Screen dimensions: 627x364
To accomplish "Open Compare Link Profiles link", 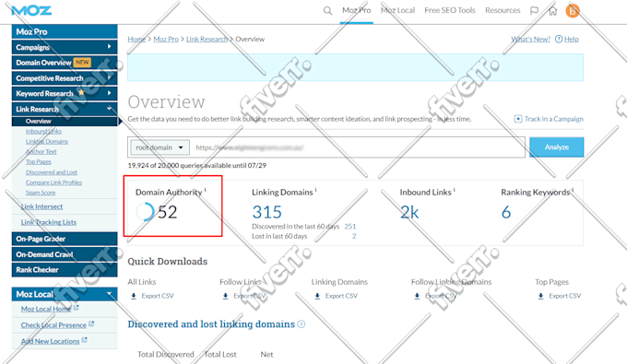I will [x=54, y=182].
